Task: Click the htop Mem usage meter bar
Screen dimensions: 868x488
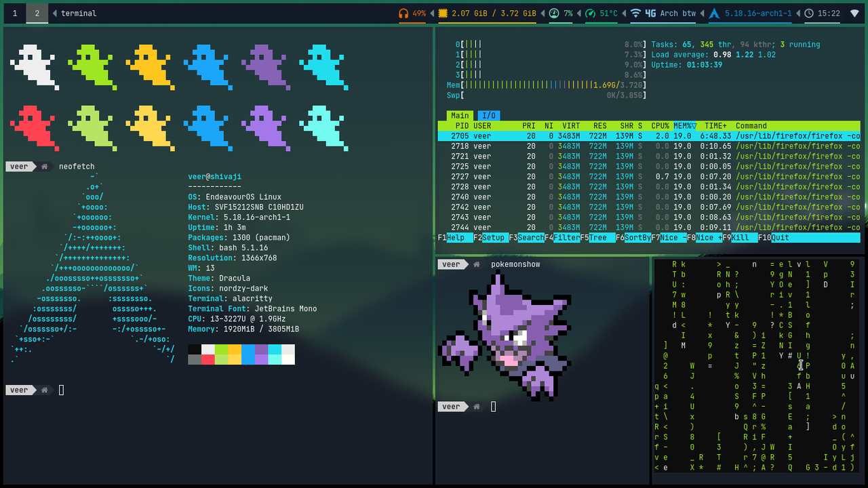Action: [546, 85]
